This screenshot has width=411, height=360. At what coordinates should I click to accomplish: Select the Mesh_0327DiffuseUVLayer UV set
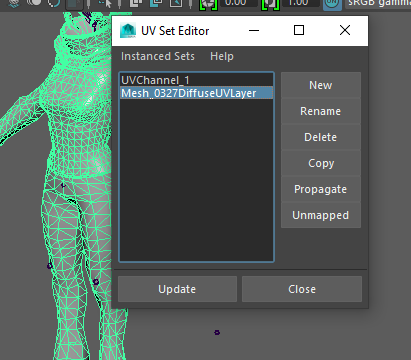(196, 93)
